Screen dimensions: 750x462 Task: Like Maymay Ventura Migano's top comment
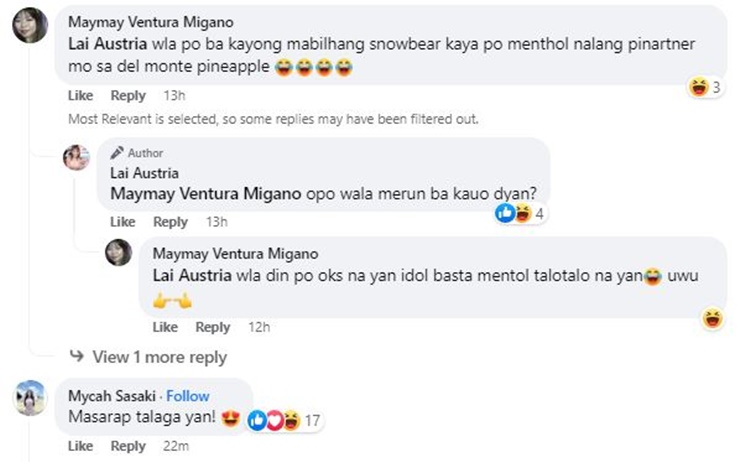pos(80,96)
